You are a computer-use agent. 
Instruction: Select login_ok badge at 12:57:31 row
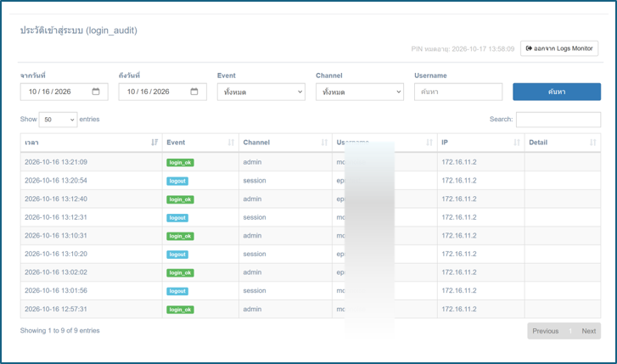[180, 310]
